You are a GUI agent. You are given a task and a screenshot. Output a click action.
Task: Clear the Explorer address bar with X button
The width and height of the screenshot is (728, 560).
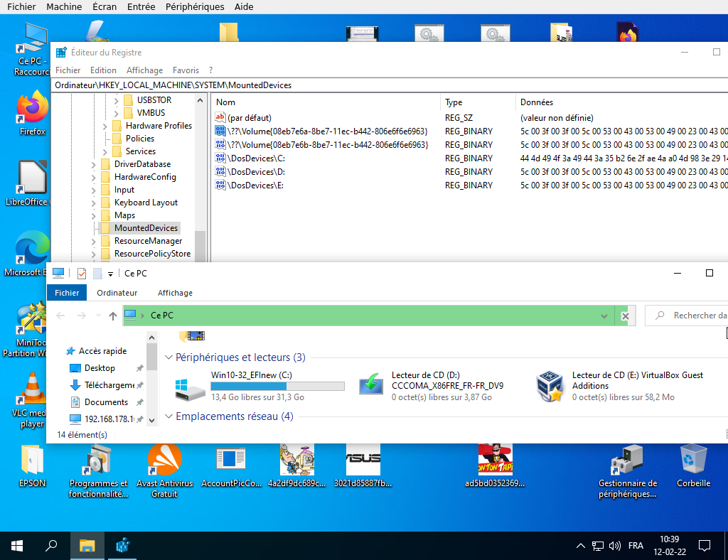(626, 316)
